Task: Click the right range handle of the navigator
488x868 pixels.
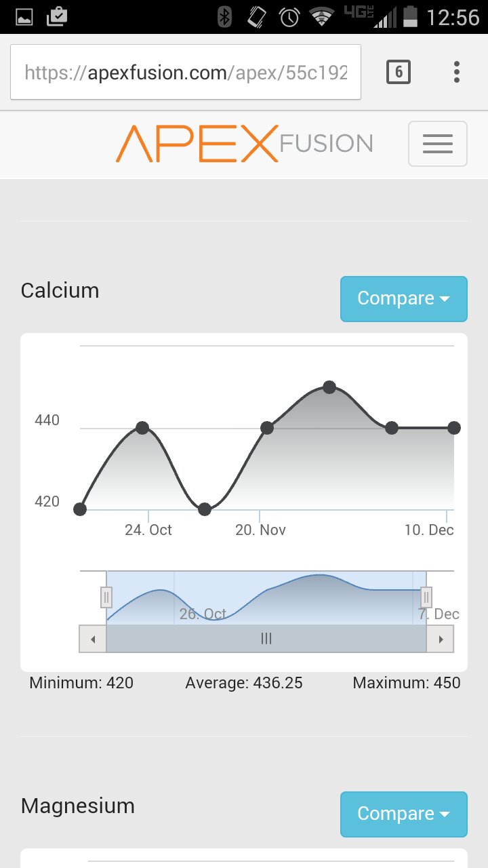Action: tap(426, 597)
